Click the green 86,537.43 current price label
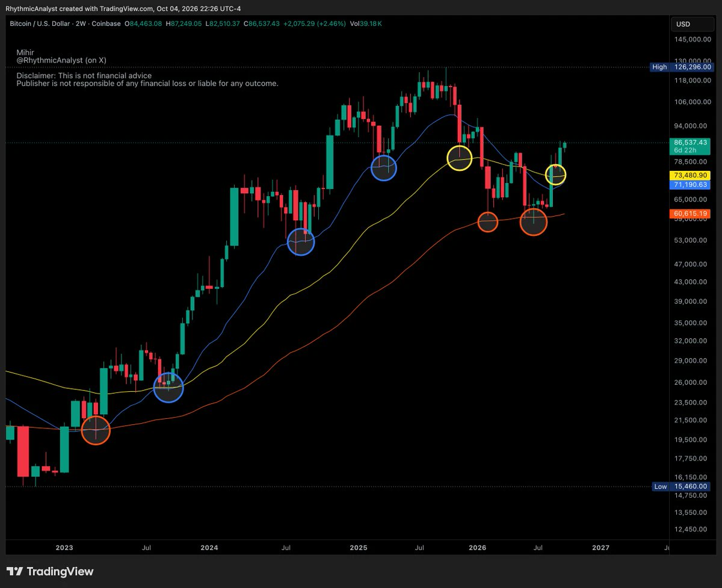 pos(690,146)
